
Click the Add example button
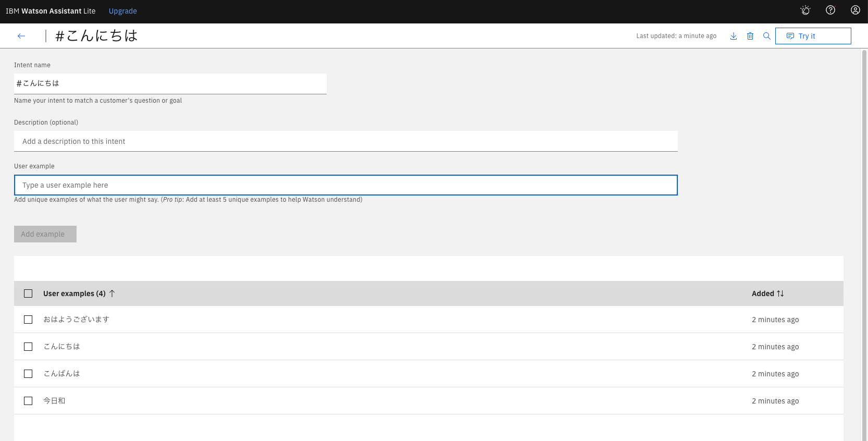[45, 234]
